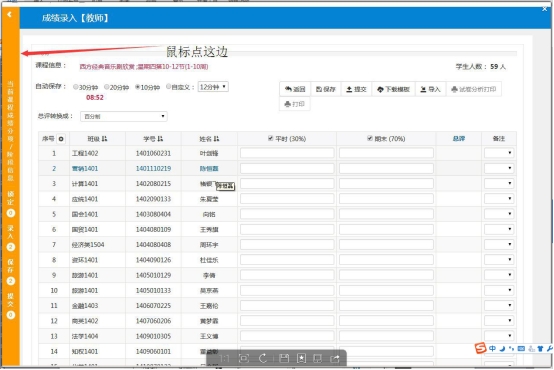Toggle the 期末 (70%) checkbox
The image size is (554, 370).
coord(370,138)
